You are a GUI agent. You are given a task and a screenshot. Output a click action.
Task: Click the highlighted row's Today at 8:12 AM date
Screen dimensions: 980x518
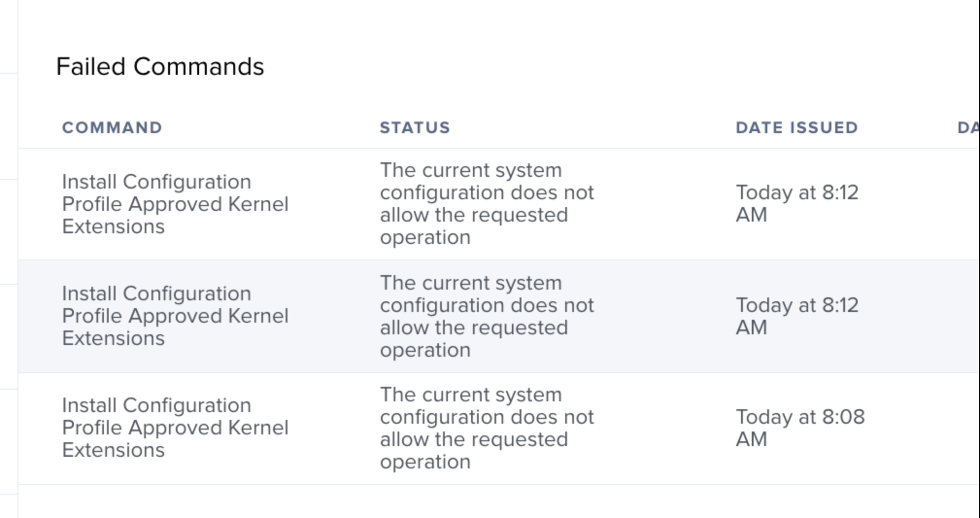pos(797,316)
